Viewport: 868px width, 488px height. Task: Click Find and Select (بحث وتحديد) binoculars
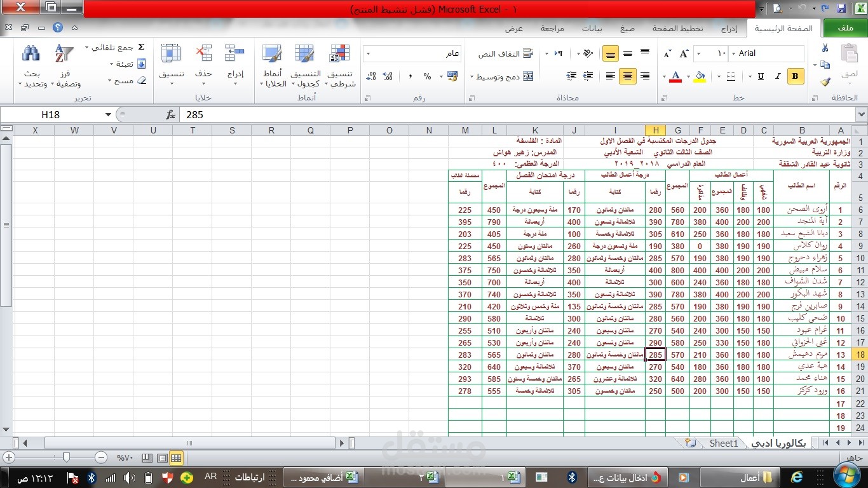pos(31,66)
